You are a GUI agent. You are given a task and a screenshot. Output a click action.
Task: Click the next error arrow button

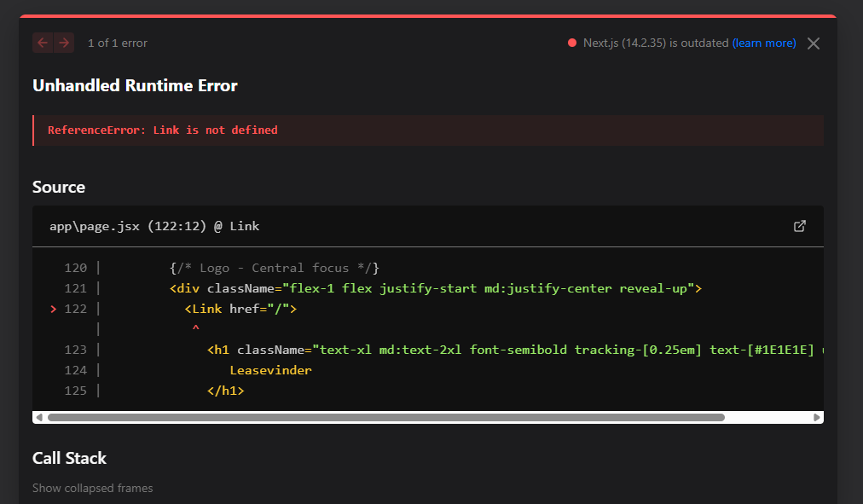click(x=64, y=43)
